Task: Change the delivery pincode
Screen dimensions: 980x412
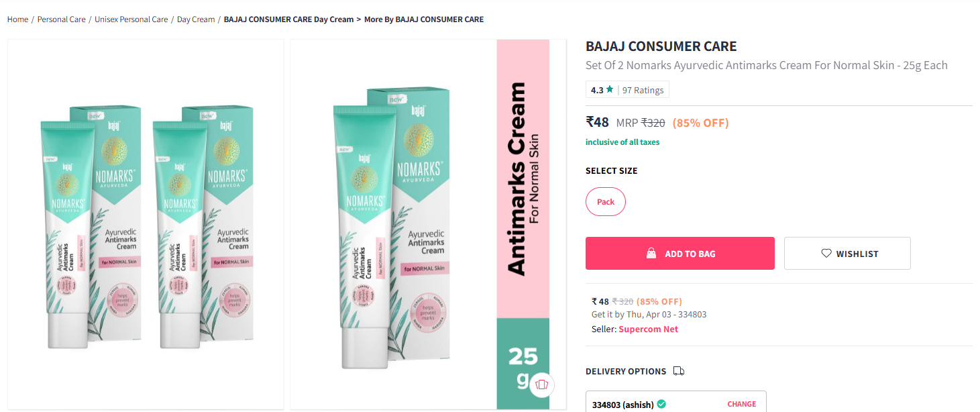Action: coord(742,404)
